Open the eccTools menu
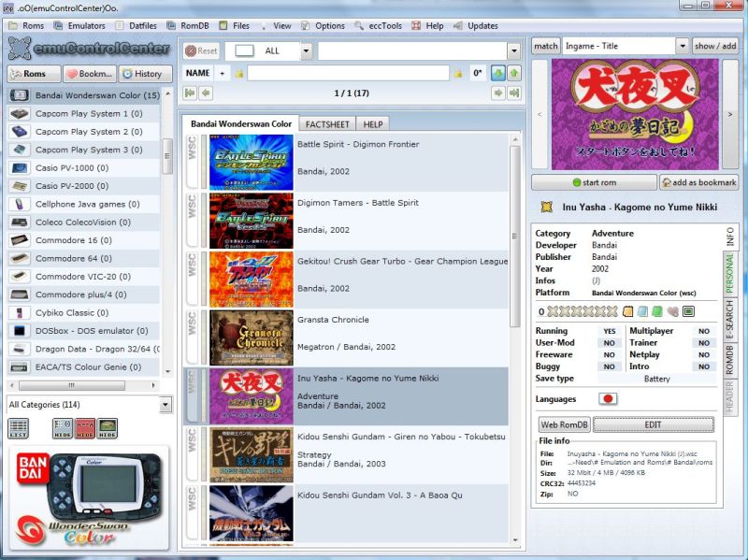748x560 pixels. click(x=379, y=26)
